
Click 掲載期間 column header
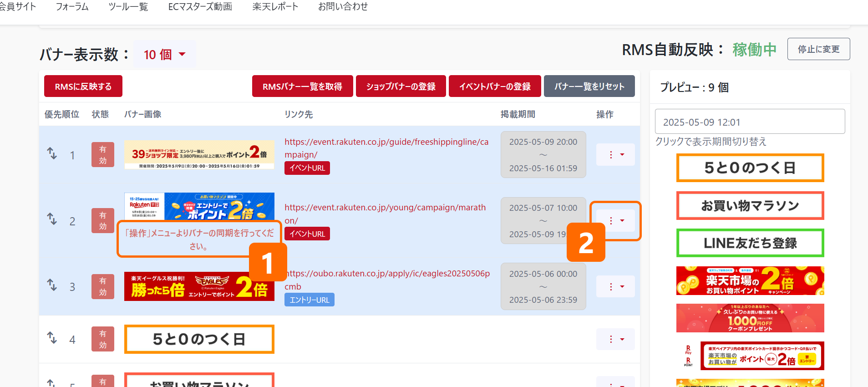point(518,114)
